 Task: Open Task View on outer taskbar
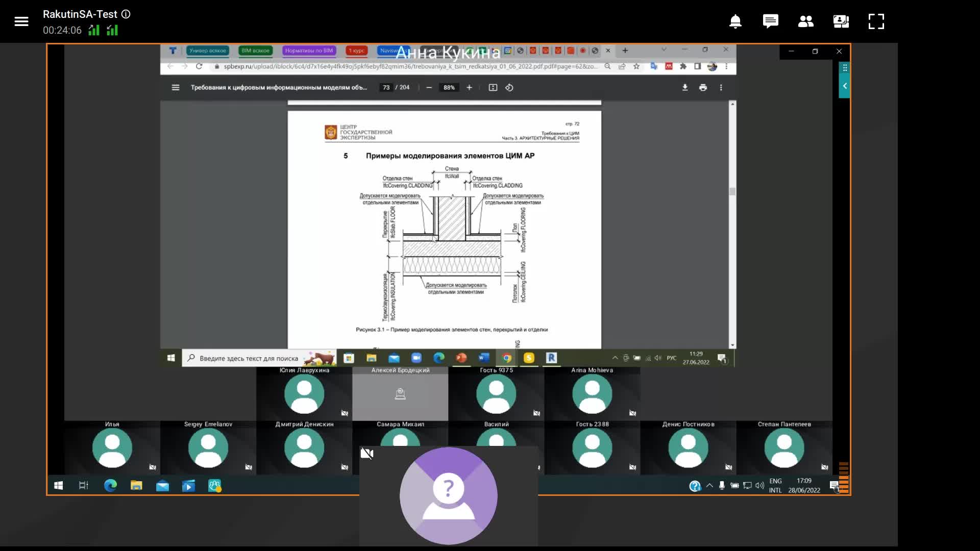[84, 486]
